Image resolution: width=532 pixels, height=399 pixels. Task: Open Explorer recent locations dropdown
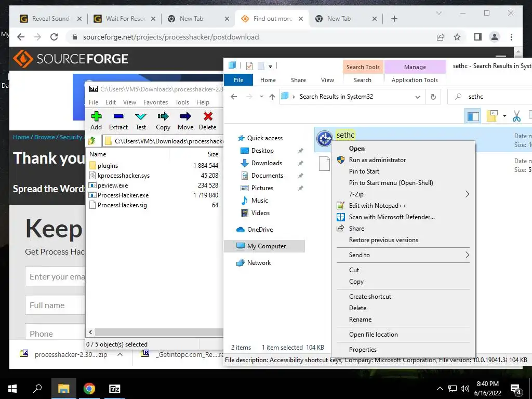pos(261,97)
